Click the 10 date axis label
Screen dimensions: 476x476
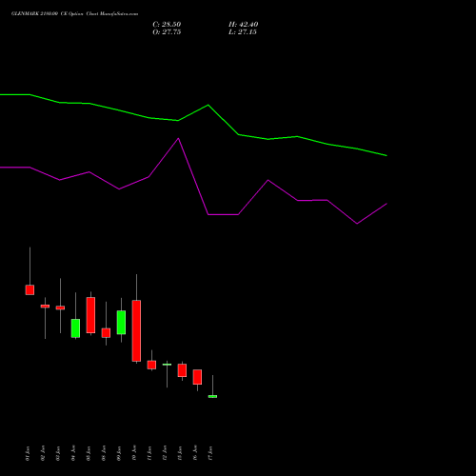pos(134,453)
